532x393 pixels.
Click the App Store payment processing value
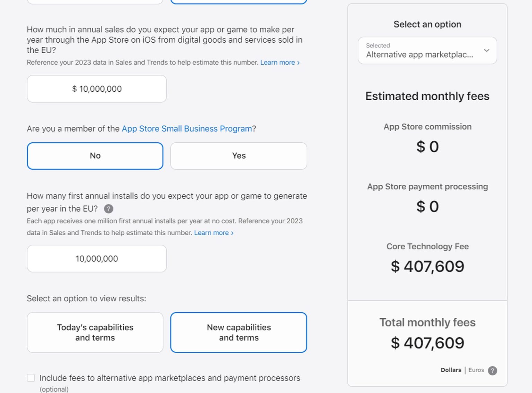pos(427,207)
